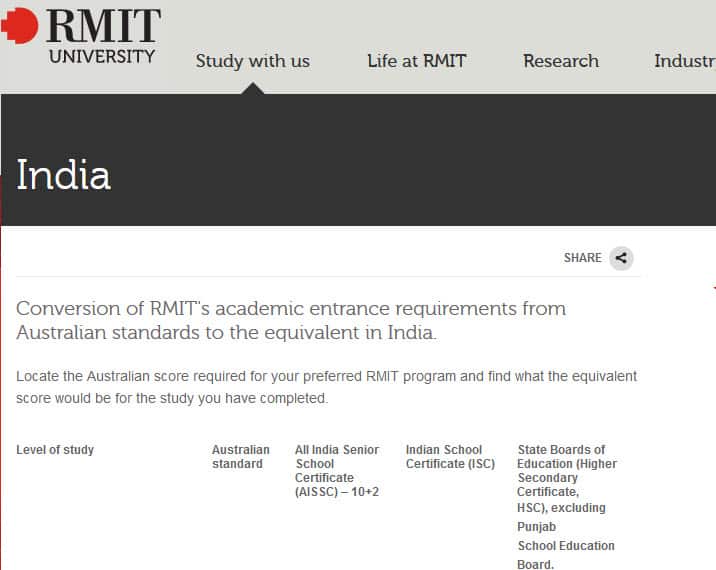This screenshot has width=716, height=570.
Task: Click the round share icon
Action: click(x=621, y=258)
